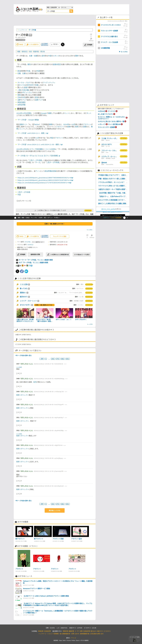The width and height of the screenshot is (142, 644).
Task: Click the search field containing チーズ中道
Action: [58, 11]
